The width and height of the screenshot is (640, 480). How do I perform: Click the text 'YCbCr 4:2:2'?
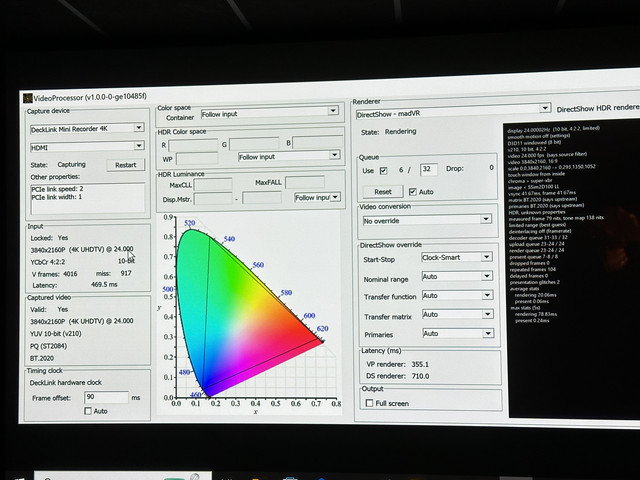(48, 262)
